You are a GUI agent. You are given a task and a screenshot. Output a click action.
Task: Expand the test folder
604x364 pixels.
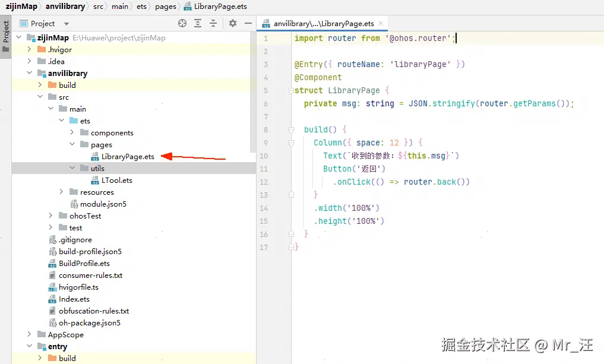point(51,227)
